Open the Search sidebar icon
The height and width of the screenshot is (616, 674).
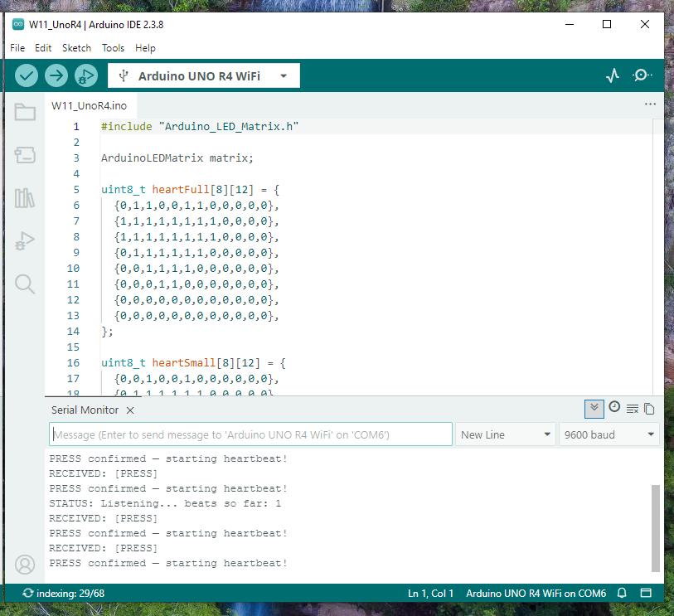click(x=25, y=284)
